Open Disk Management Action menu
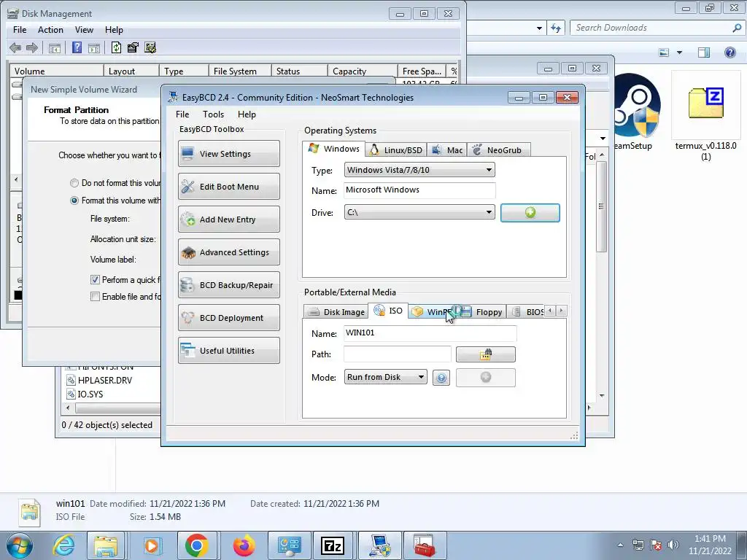The width and height of the screenshot is (747, 560). [50, 29]
